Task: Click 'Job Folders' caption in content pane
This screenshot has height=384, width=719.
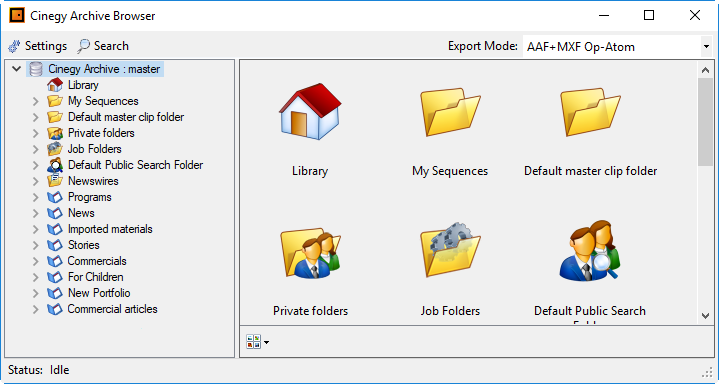Action: coord(450,311)
